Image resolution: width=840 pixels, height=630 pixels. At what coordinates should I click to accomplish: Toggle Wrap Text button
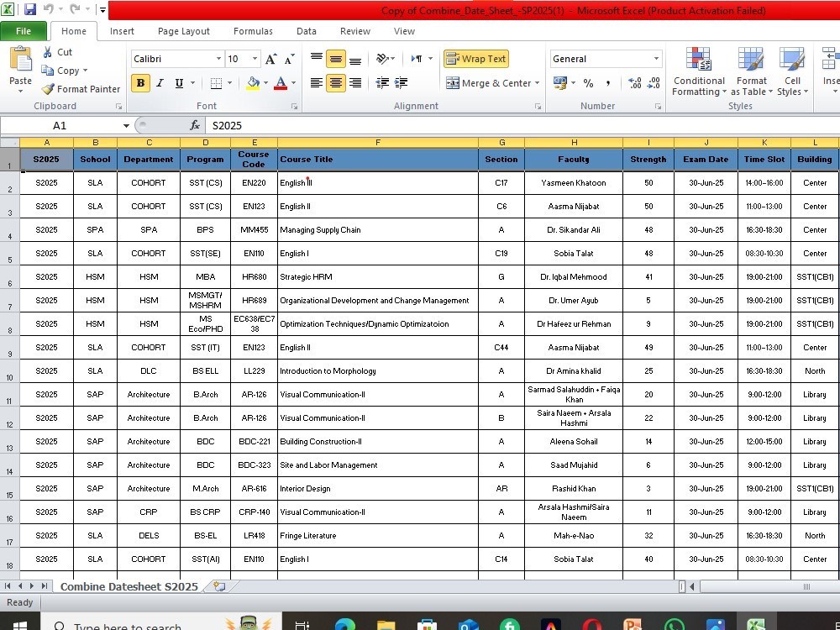pyautogui.click(x=476, y=59)
